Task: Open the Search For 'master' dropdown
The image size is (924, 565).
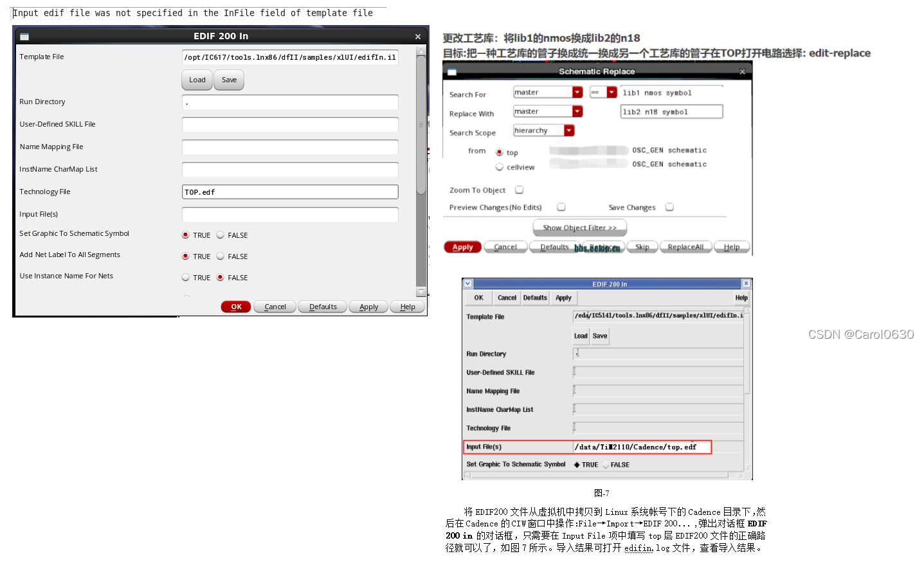Action: (x=577, y=93)
